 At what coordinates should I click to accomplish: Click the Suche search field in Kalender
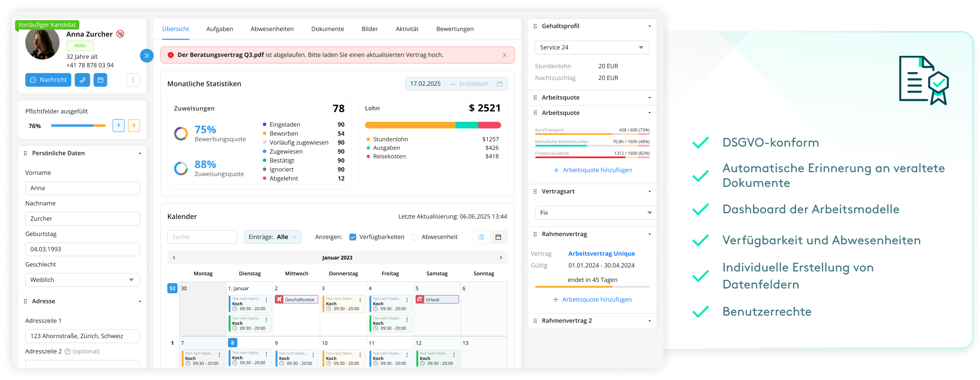[202, 237]
